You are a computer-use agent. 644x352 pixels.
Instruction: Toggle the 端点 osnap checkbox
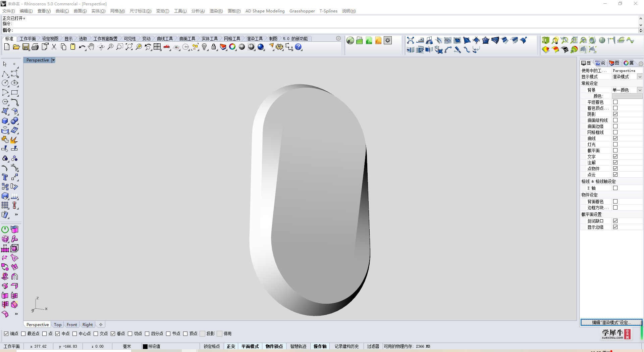tap(6, 334)
